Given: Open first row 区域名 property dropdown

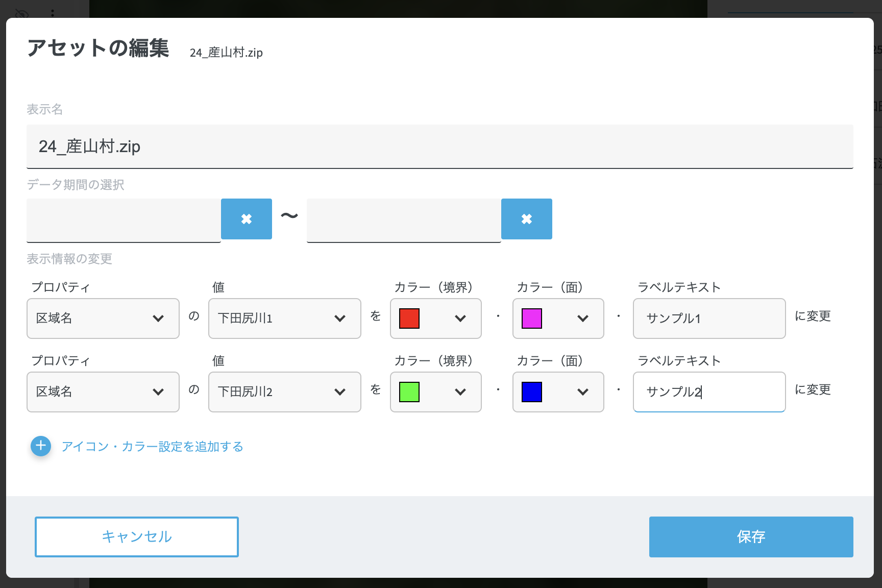Looking at the screenshot, I should click(x=103, y=318).
